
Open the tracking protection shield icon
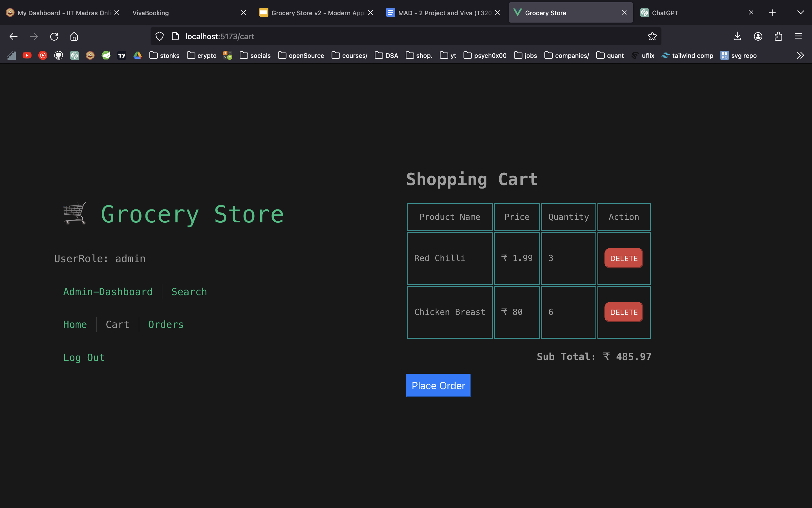[x=160, y=36]
